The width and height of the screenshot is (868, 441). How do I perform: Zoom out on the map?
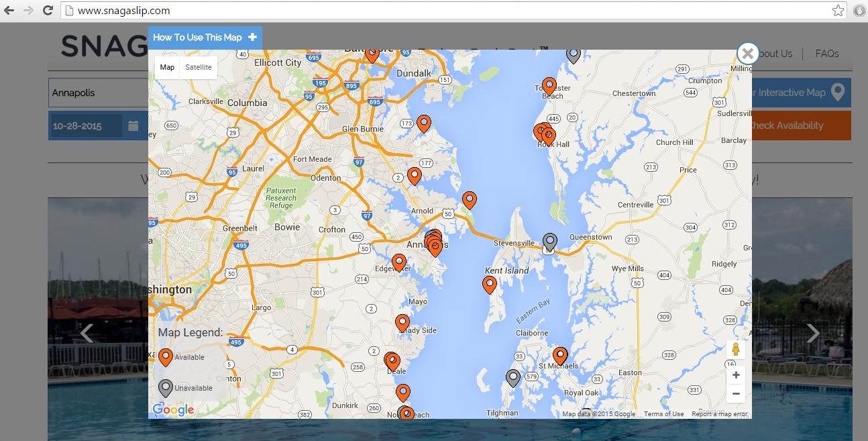click(x=736, y=393)
